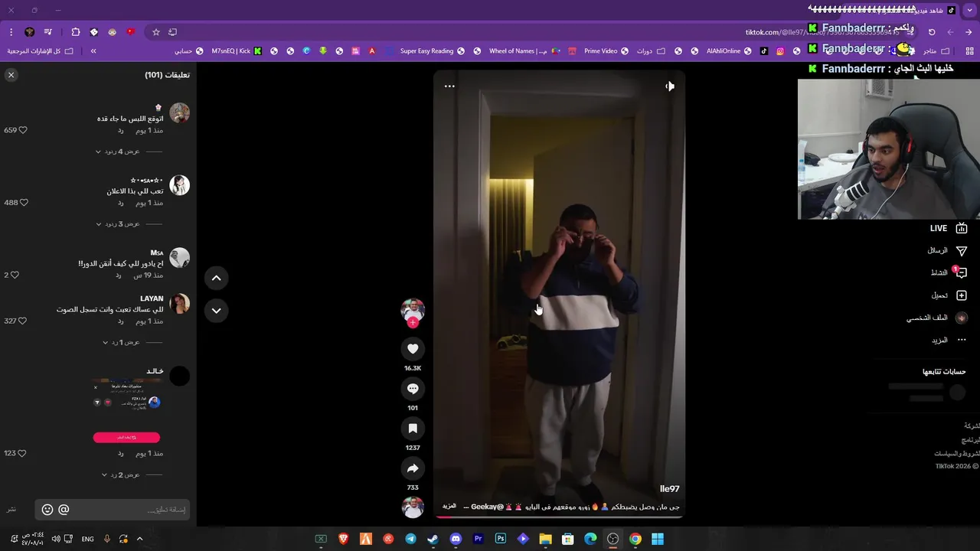This screenshot has width=980, height=551.
Task: Go to the next video with down arrow
Action: (x=216, y=310)
